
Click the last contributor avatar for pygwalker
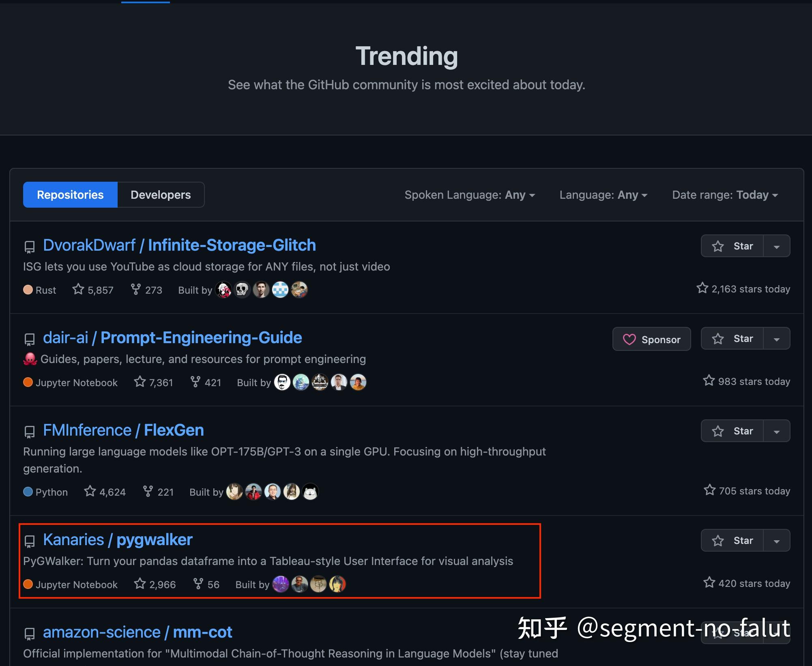337,584
